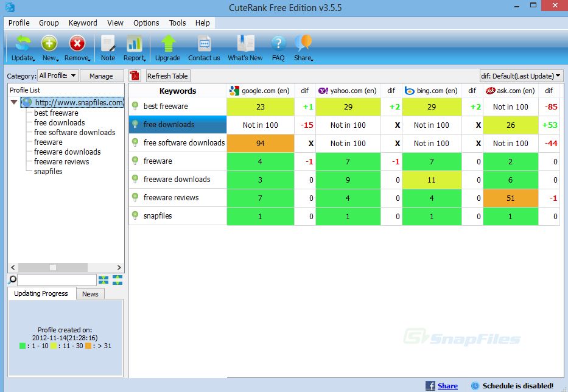Screen dimensions: 568x392
Task: Open What's New icon
Action: coord(245,43)
